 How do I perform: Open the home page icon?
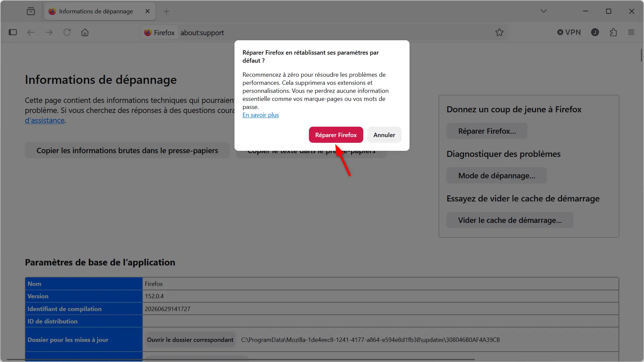pos(85,33)
